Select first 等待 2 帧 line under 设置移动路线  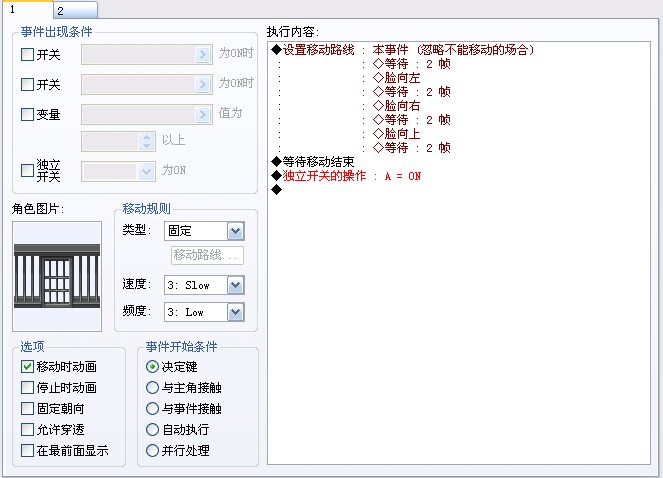pos(412,64)
